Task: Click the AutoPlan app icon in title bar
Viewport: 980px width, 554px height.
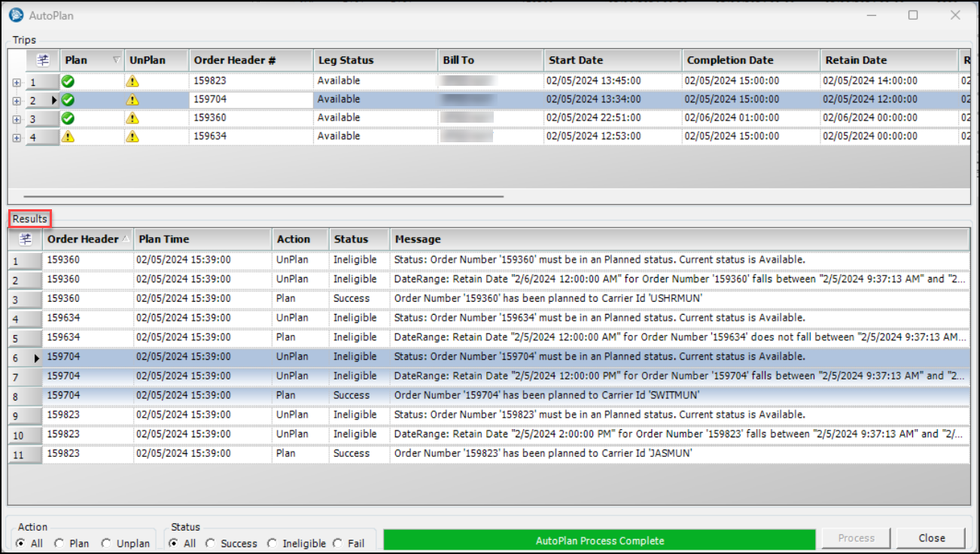Action: [x=16, y=15]
